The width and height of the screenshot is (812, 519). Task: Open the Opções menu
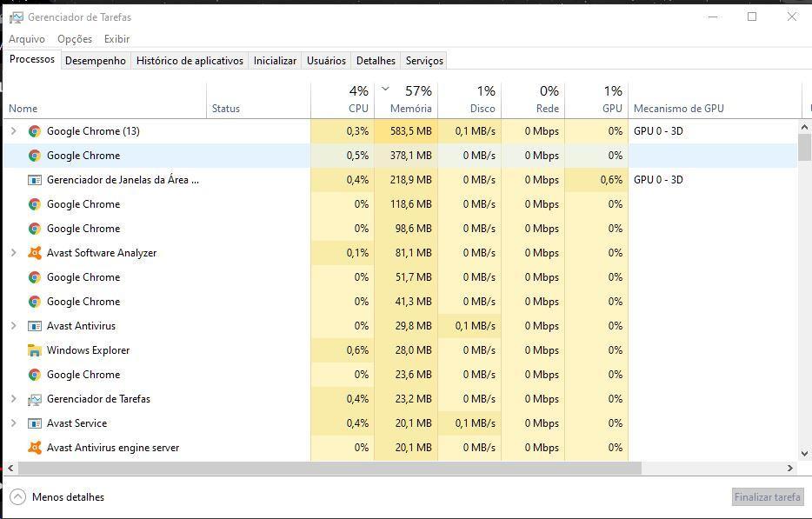[x=75, y=39]
